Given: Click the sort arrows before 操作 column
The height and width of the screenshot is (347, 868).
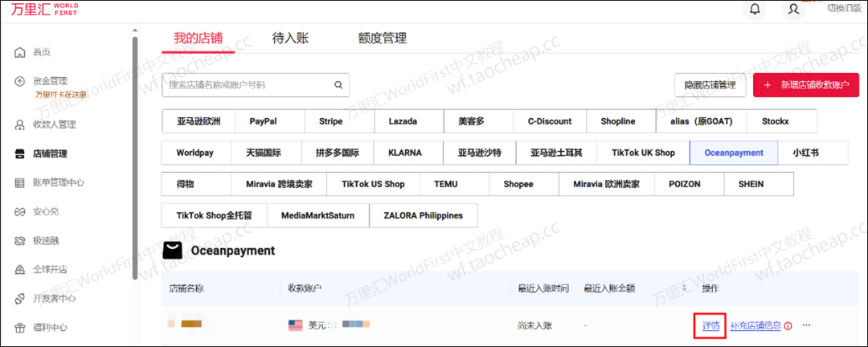Looking at the screenshot, I should click(x=685, y=288).
